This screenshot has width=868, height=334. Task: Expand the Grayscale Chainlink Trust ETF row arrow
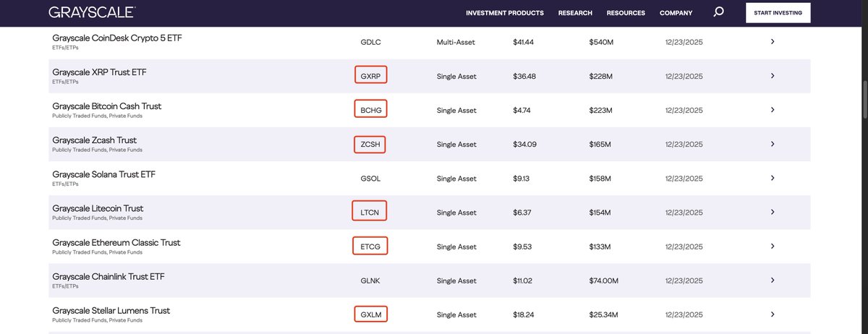coord(773,280)
